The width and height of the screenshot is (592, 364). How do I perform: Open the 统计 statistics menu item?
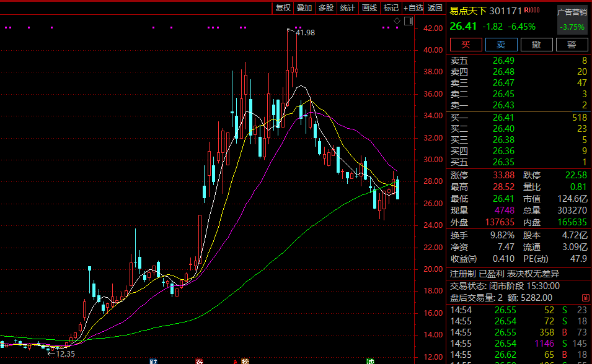(x=348, y=7)
